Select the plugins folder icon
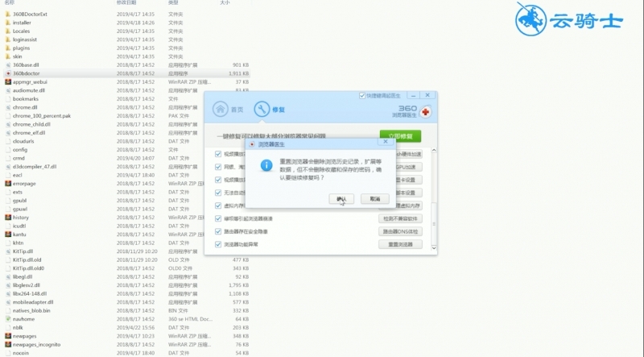The width and height of the screenshot is (644, 357). (8, 48)
